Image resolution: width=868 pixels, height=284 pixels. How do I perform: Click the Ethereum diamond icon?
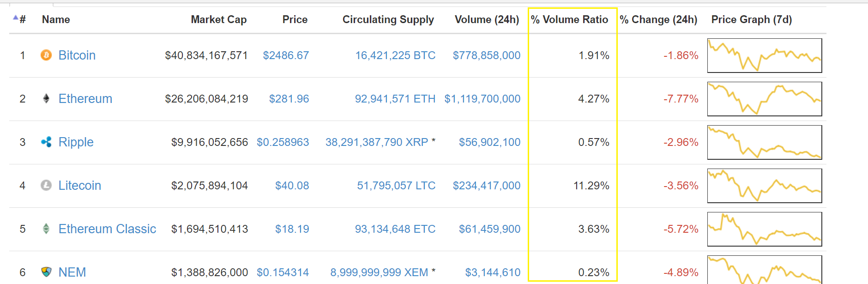(46, 98)
